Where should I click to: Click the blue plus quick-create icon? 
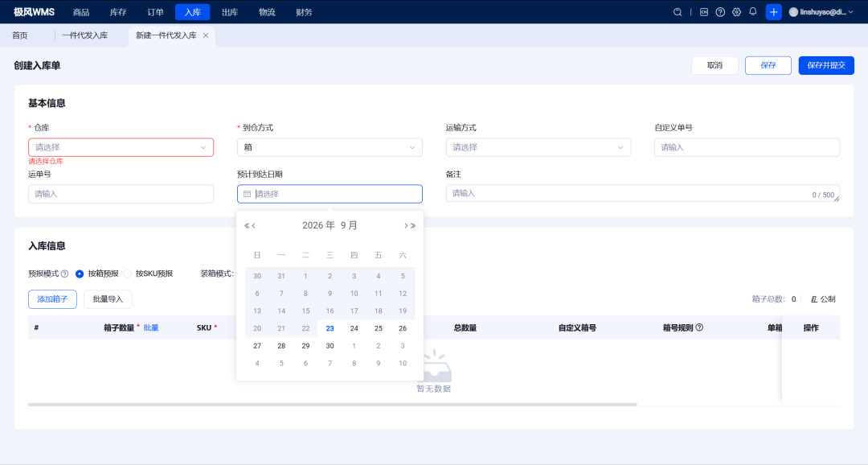pyautogui.click(x=773, y=12)
